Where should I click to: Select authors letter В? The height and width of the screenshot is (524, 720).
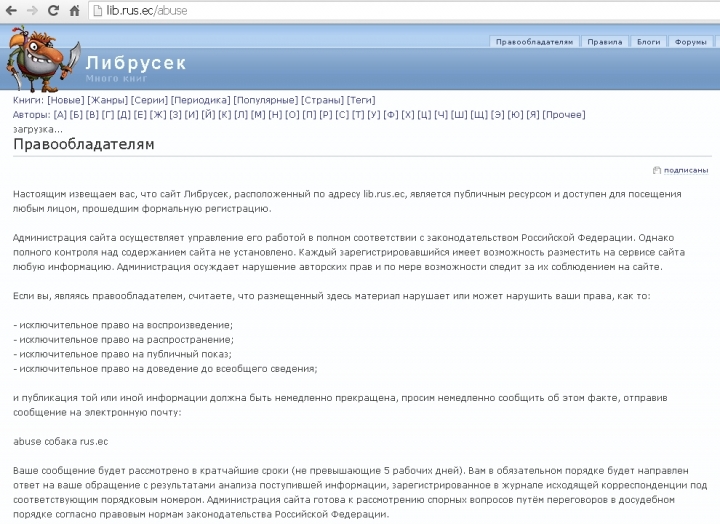tap(92, 115)
